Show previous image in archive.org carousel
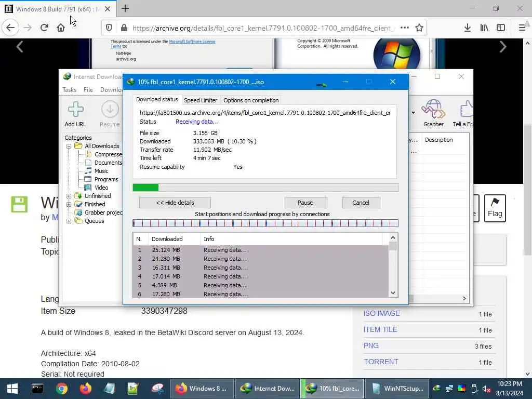The width and height of the screenshot is (532, 399). coord(20,47)
